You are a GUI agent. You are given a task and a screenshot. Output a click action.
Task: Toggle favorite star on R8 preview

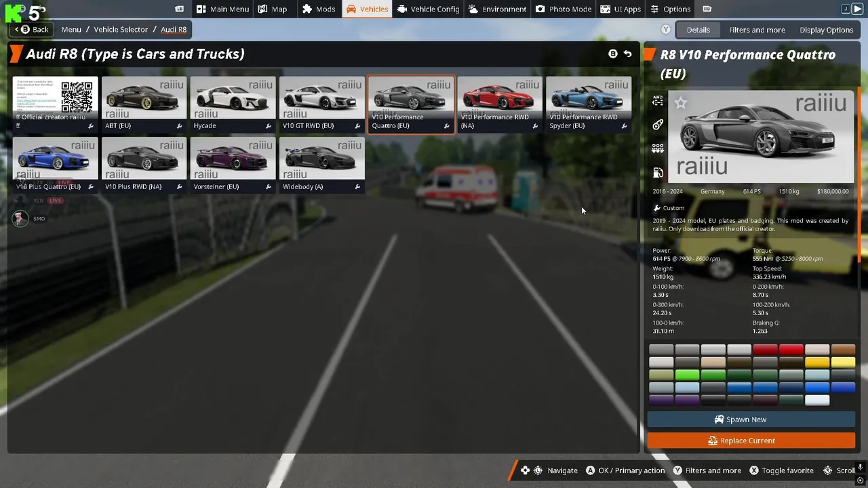pos(681,103)
